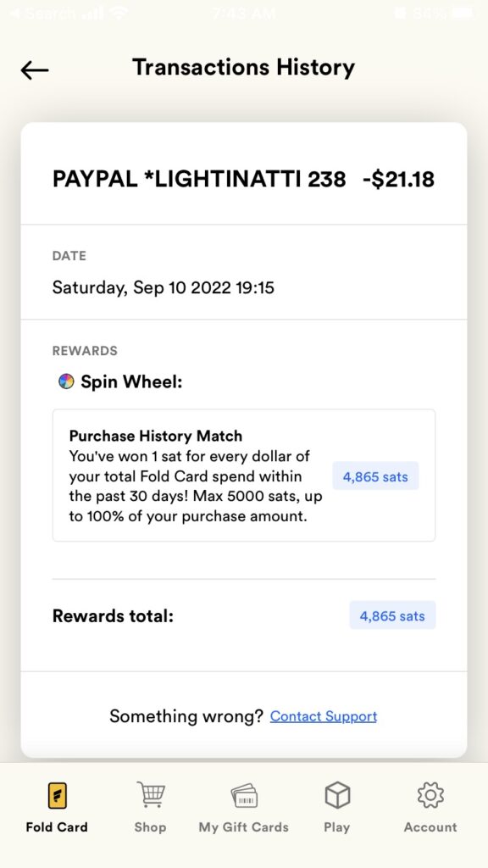The height and width of the screenshot is (868, 488).
Task: Open the Play cube icon
Action: point(337,795)
